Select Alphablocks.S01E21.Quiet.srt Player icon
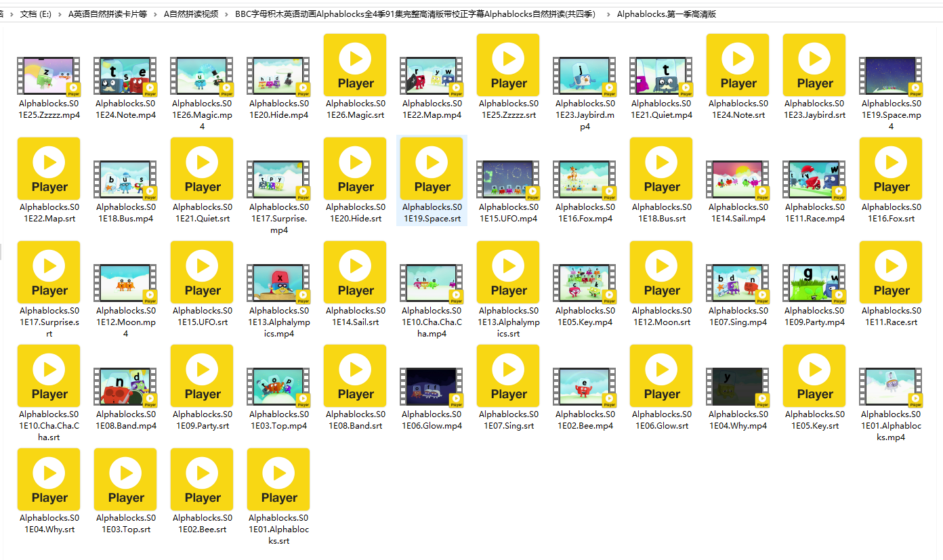943x560 pixels. pyautogui.click(x=202, y=169)
